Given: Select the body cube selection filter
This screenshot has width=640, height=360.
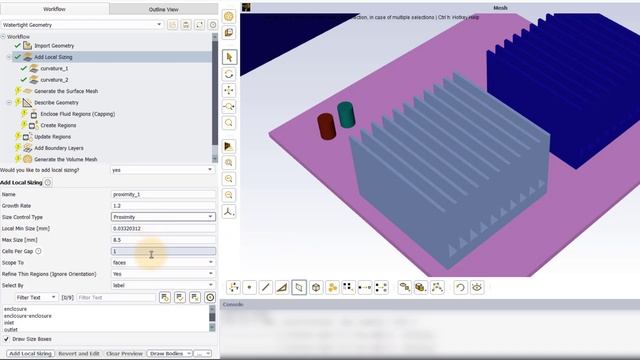Looking at the screenshot, I should 316,287.
